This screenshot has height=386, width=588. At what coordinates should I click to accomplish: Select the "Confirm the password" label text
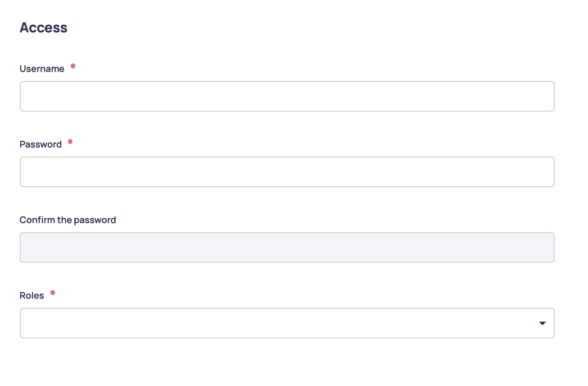pos(68,220)
